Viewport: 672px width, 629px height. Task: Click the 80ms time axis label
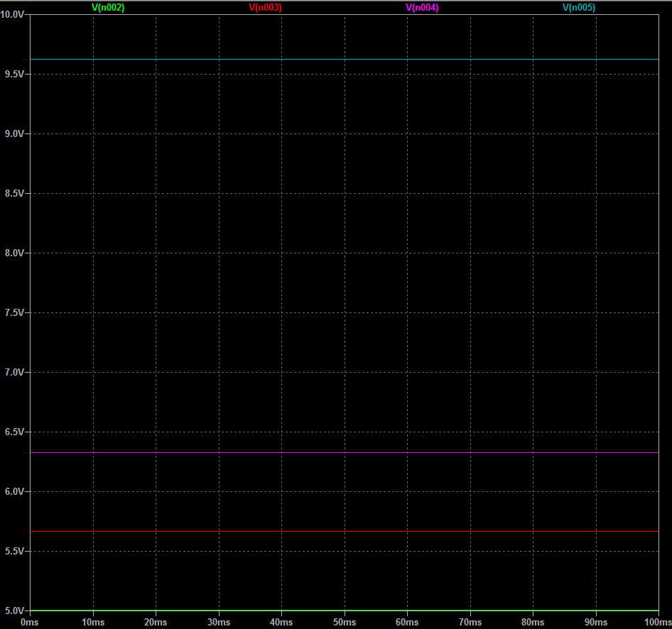[x=533, y=622]
